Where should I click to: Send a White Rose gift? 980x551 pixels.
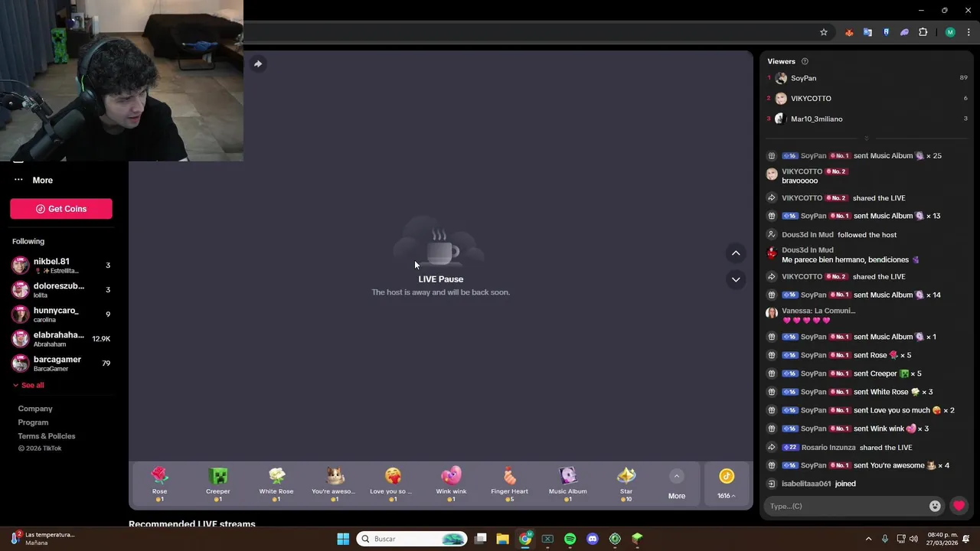(276, 484)
